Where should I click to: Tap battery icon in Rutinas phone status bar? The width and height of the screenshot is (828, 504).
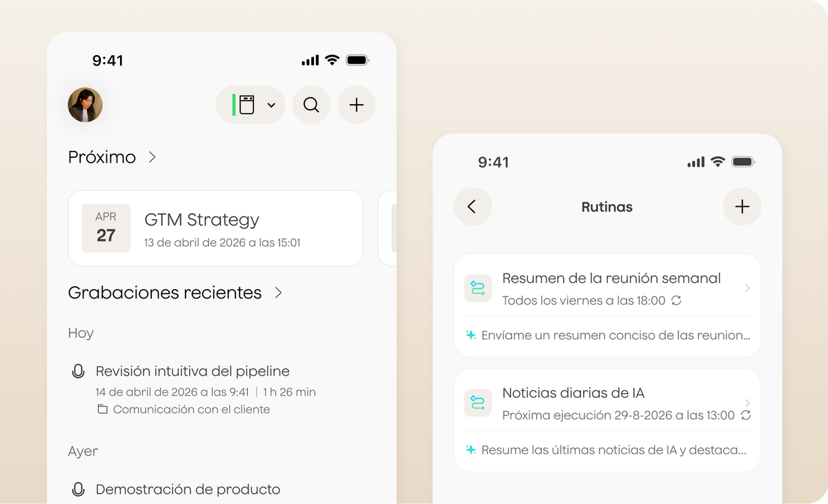click(x=743, y=162)
